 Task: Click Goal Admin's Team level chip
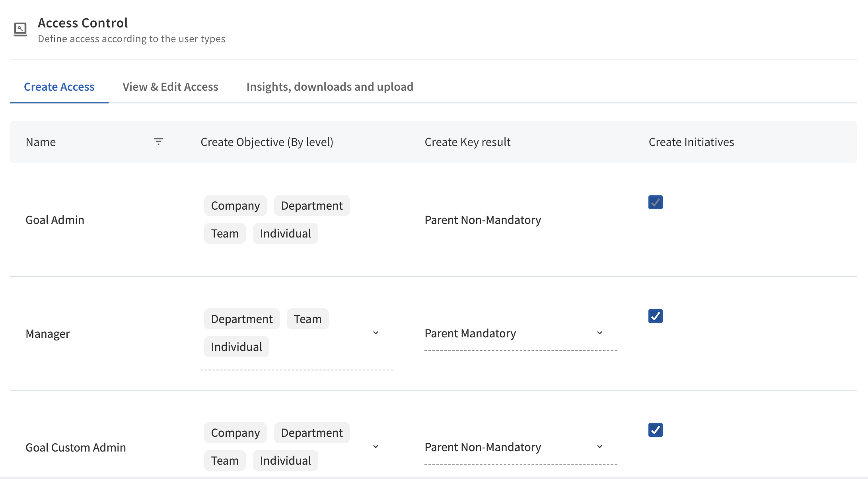point(225,234)
